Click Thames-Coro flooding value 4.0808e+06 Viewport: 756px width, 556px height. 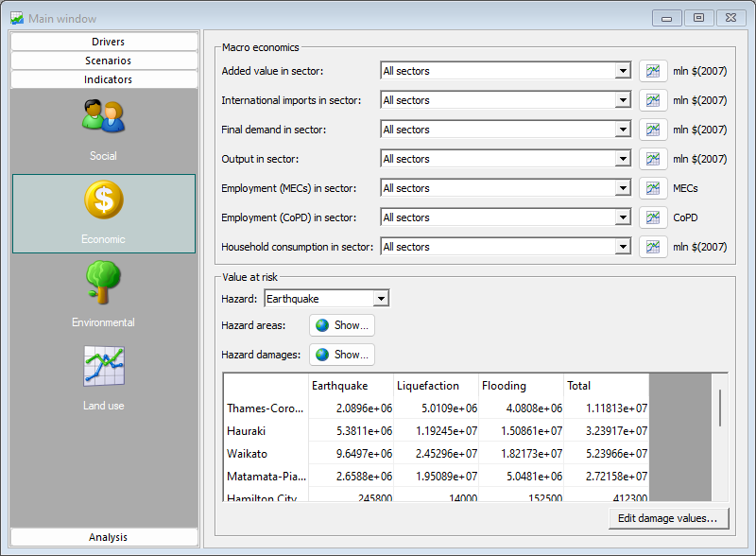pyautogui.click(x=522, y=408)
